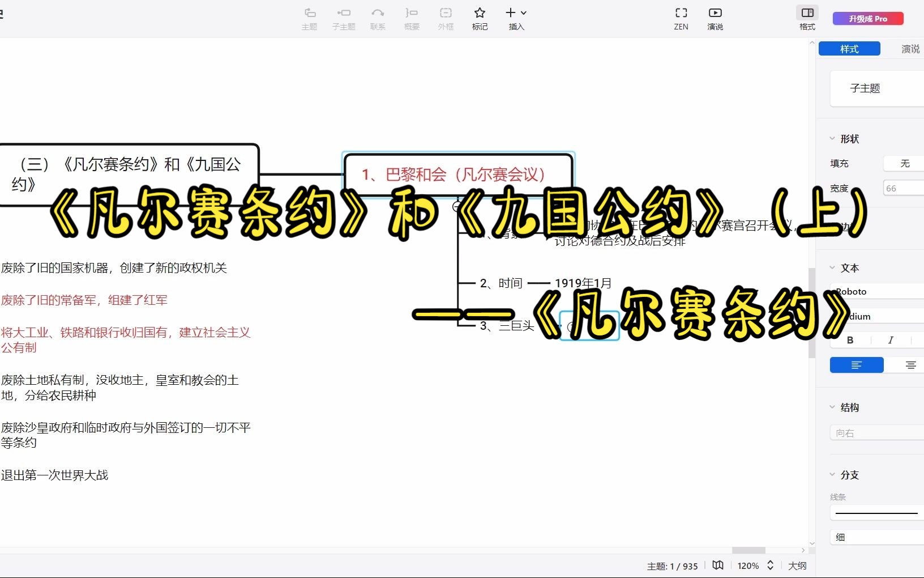Switch to the 演说 tab in the panel
The width and height of the screenshot is (924, 578).
[x=910, y=49]
